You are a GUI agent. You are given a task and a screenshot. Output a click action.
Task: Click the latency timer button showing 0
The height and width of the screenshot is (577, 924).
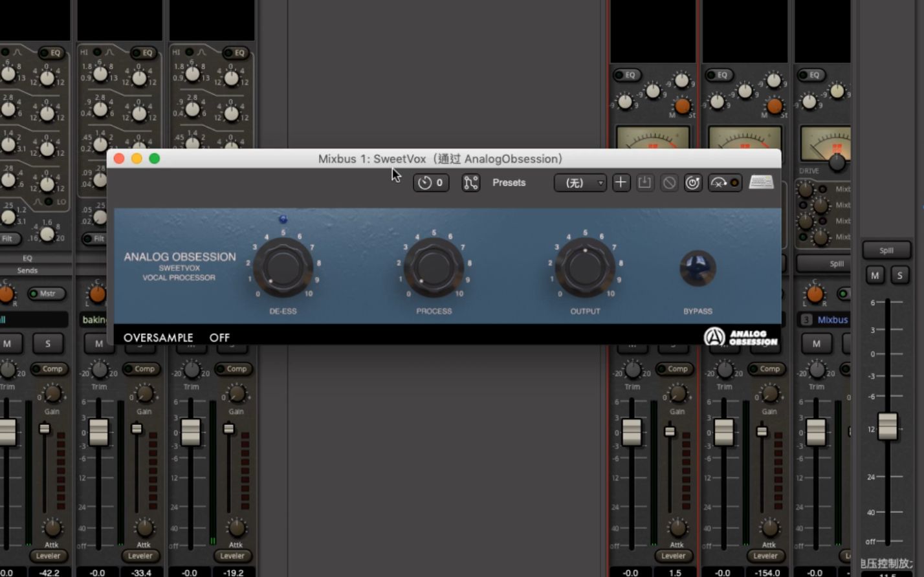[x=431, y=183]
